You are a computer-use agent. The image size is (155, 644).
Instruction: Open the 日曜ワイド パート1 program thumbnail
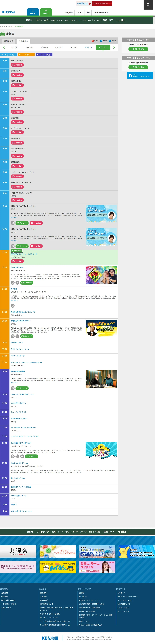(x=101, y=214)
